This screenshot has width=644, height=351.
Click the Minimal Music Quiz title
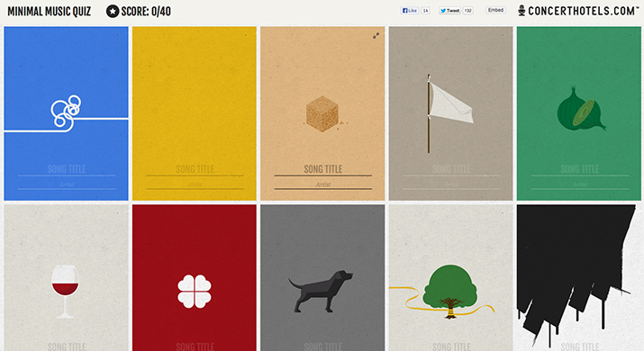(x=50, y=12)
